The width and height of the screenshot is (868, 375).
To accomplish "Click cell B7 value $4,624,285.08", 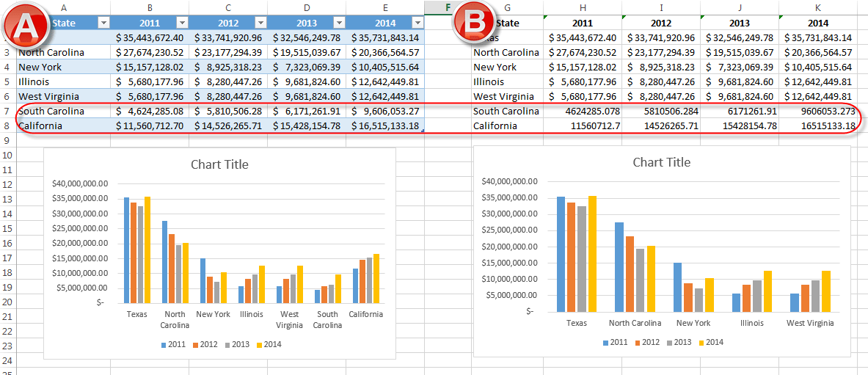I will (x=150, y=112).
